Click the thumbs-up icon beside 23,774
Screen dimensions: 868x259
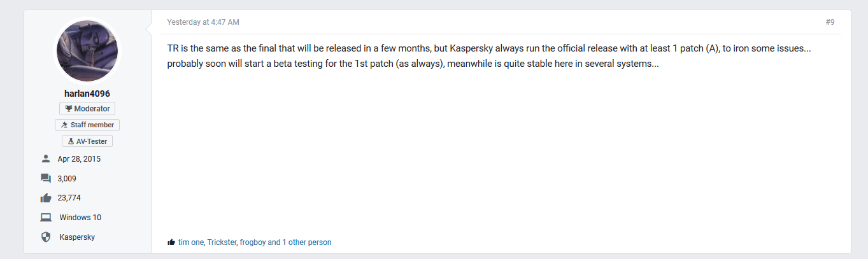point(45,198)
